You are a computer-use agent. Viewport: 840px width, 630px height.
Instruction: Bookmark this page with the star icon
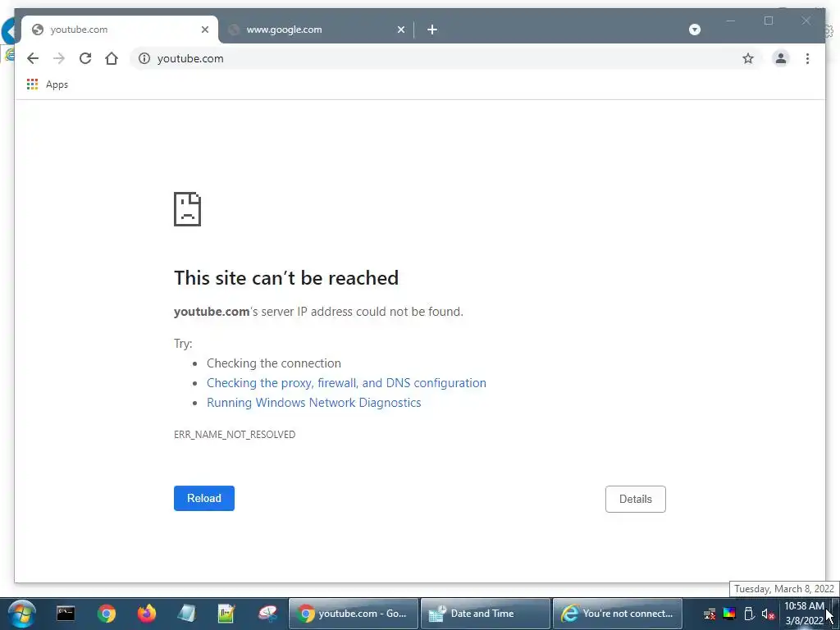click(x=748, y=58)
